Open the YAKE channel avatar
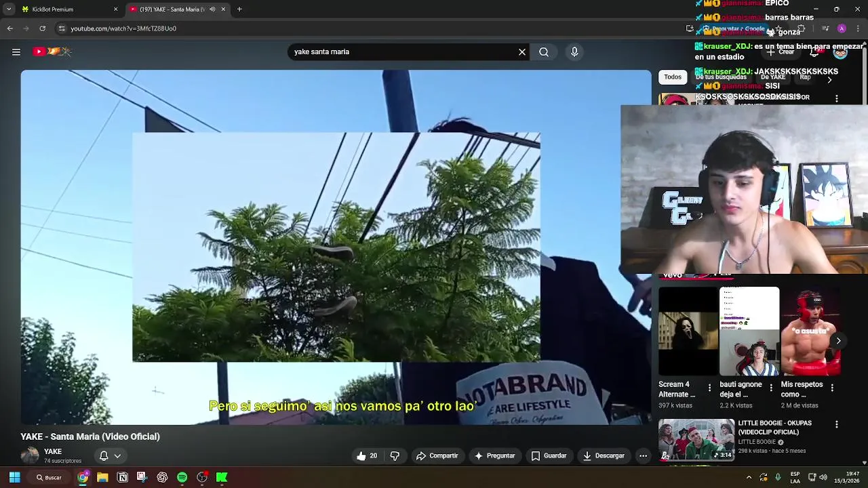Image resolution: width=868 pixels, height=488 pixels. (x=30, y=455)
